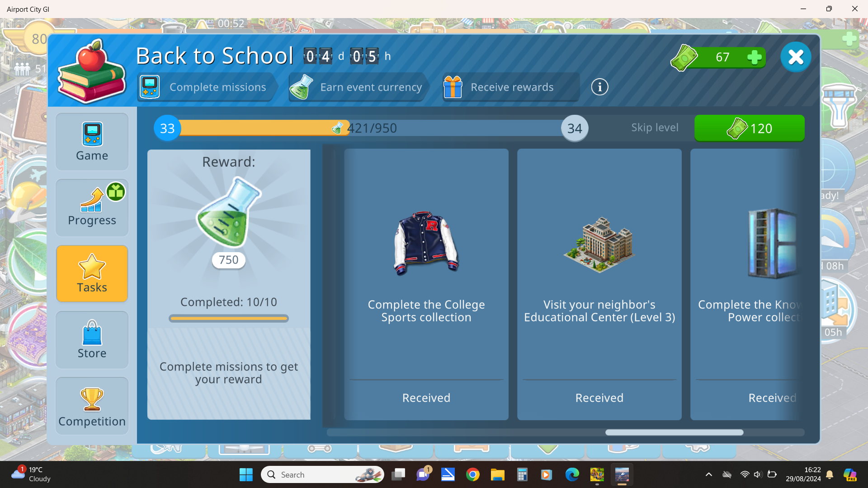Close the Back to School event window
Image resolution: width=868 pixels, height=488 pixels.
(796, 57)
